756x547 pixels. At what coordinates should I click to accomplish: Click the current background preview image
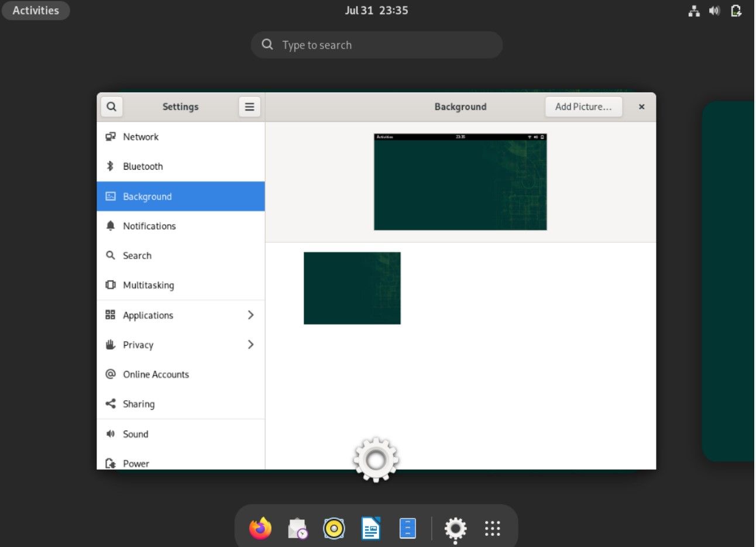(x=461, y=182)
